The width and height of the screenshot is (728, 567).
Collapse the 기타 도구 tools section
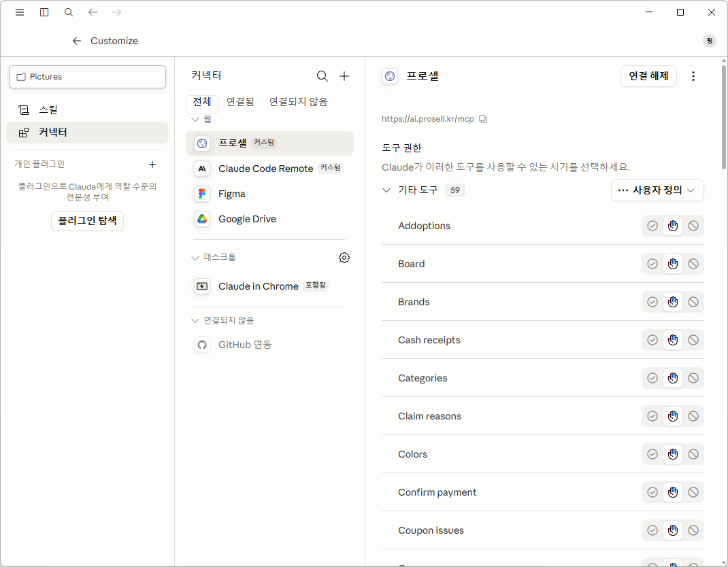tap(386, 190)
